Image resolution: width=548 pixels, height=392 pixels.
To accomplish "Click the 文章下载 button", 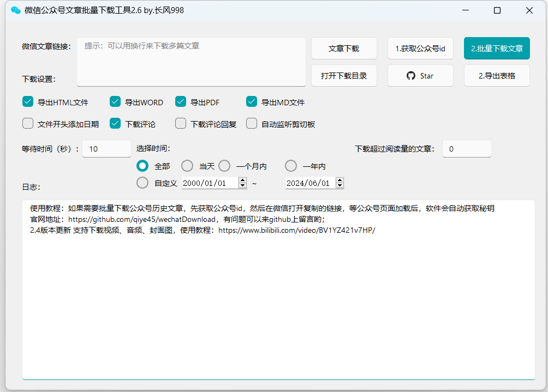I will coord(344,49).
